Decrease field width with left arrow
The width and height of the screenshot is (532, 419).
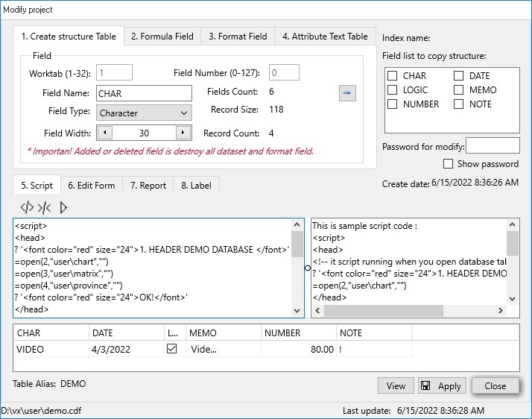pos(105,133)
